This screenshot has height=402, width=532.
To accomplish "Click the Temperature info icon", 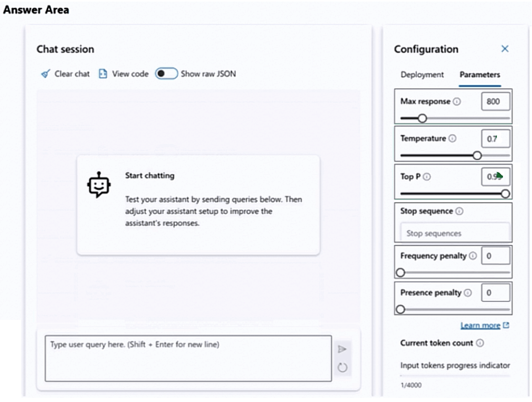I will (x=452, y=138).
